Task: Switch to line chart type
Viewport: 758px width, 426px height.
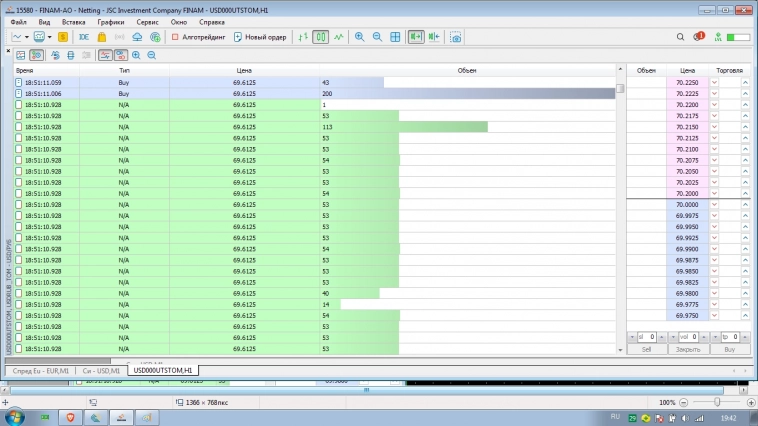Action: pos(340,37)
